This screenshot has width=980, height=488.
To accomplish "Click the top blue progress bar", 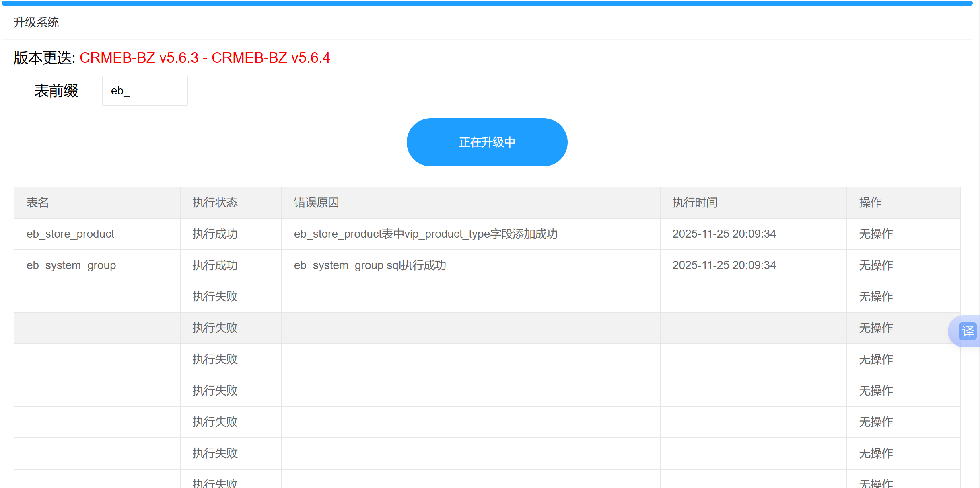I will (487, 3).
